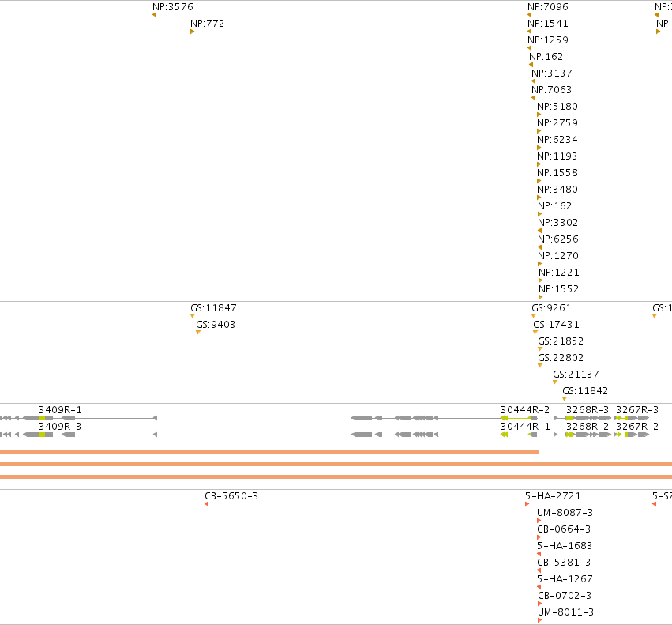
Task: Select the NP:1558 feature
Action: (557, 173)
